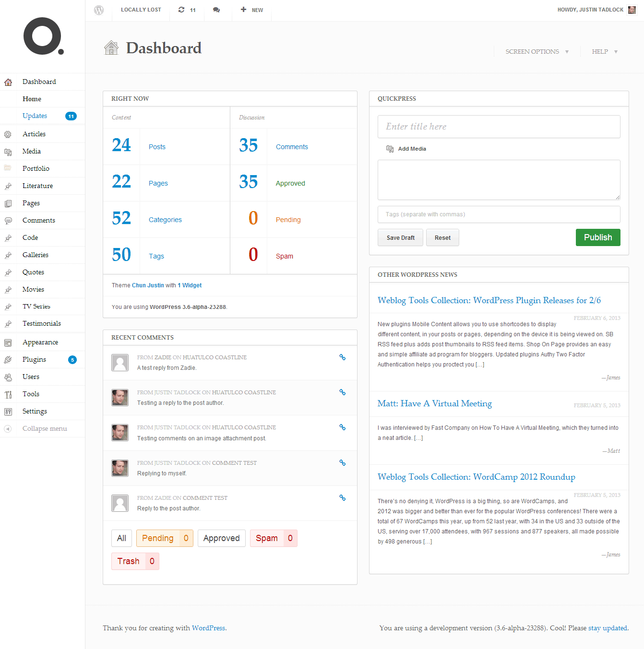Screen dimensions: 644x649
Task: Select the Media sidebar icon
Action: pos(8,151)
